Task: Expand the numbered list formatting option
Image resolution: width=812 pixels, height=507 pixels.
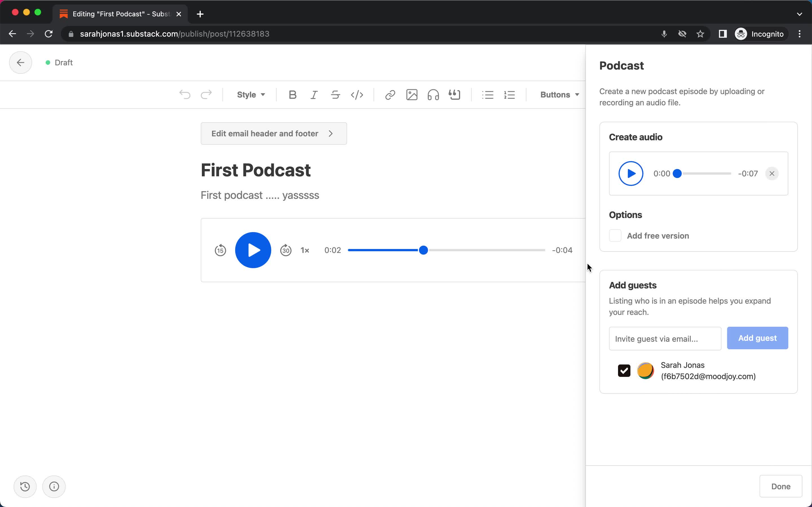Action: pos(509,95)
